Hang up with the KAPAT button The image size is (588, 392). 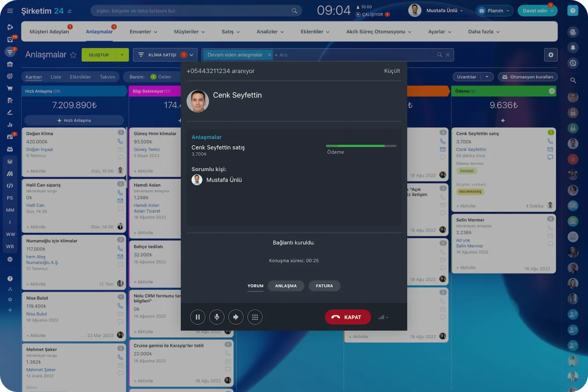point(348,317)
